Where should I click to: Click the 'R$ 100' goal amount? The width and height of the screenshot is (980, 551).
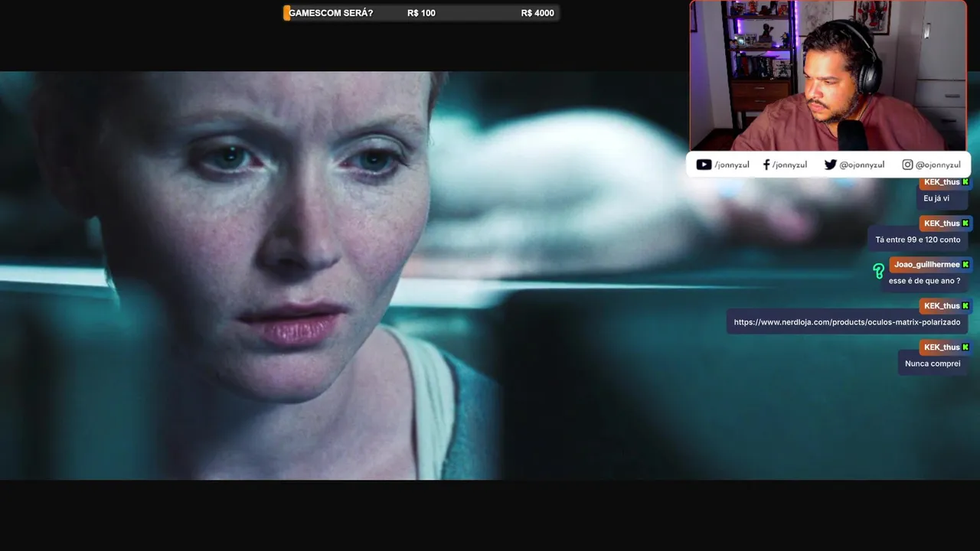pos(421,13)
